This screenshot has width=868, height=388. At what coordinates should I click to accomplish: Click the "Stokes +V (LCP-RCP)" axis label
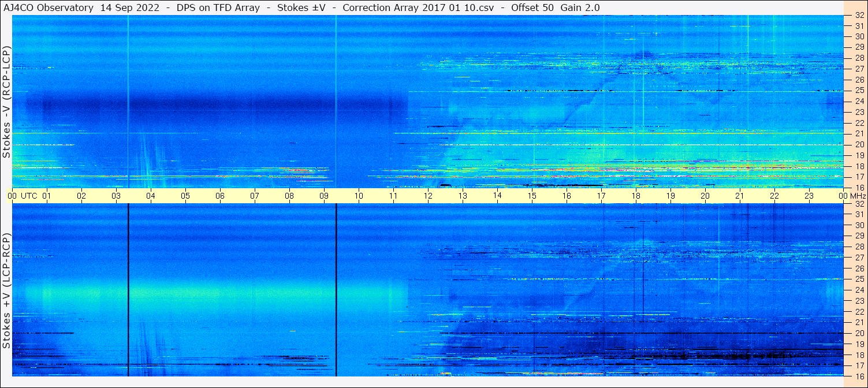[6, 292]
